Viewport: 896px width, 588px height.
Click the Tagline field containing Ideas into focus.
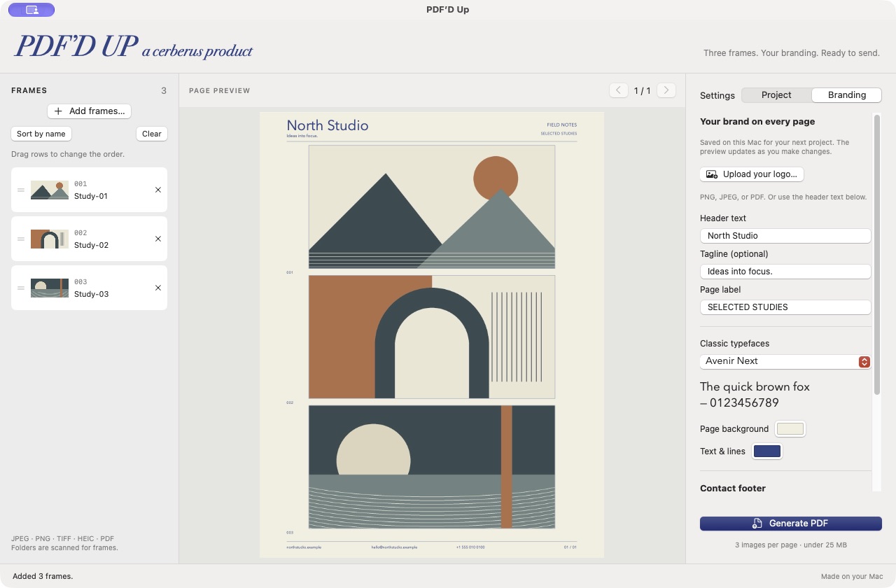(x=785, y=272)
